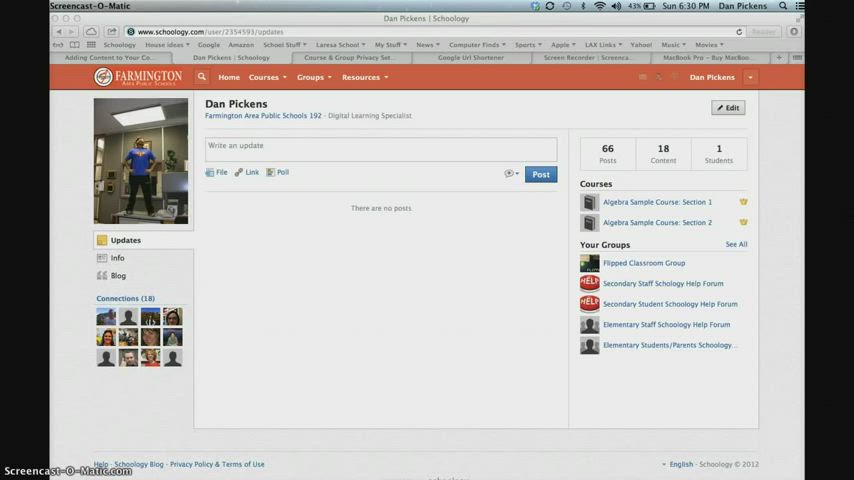Click Secondary Staff Schoology Help Forum icon

[x=590, y=284]
